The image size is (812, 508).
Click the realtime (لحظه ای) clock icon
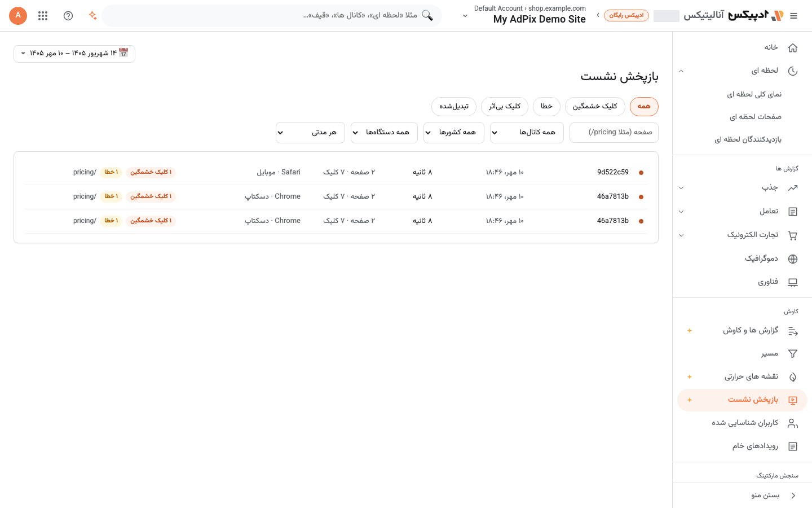[x=793, y=71]
